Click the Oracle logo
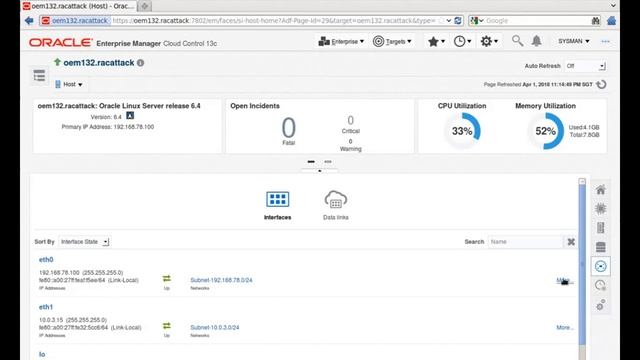The image size is (640, 360). [61, 42]
